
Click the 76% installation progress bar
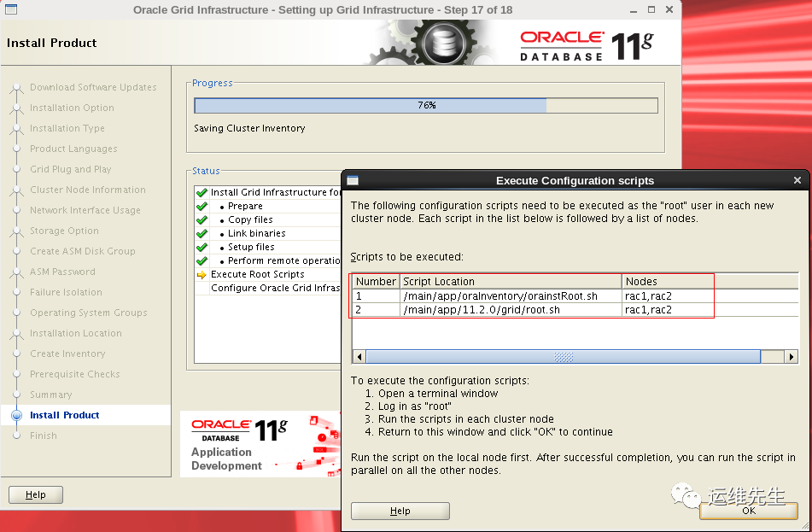pos(426,105)
